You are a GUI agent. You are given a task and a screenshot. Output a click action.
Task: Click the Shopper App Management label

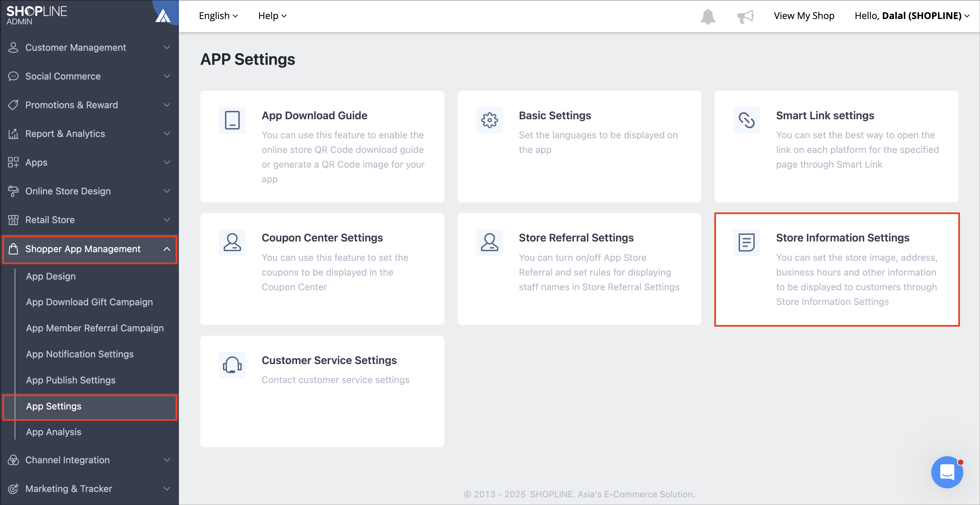83,249
